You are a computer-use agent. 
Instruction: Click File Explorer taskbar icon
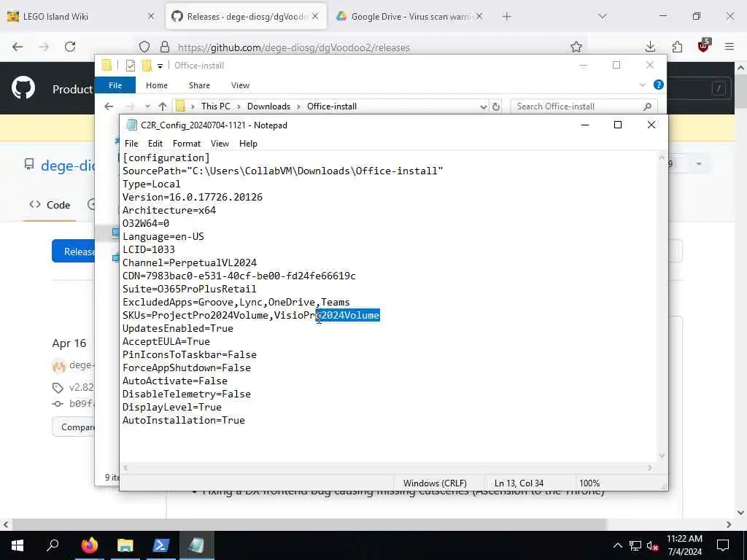pos(125,545)
